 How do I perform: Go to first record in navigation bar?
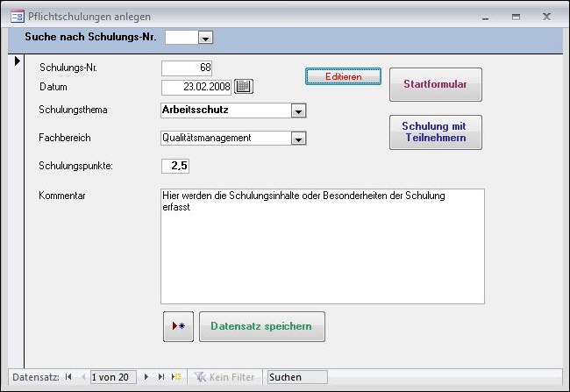68,377
